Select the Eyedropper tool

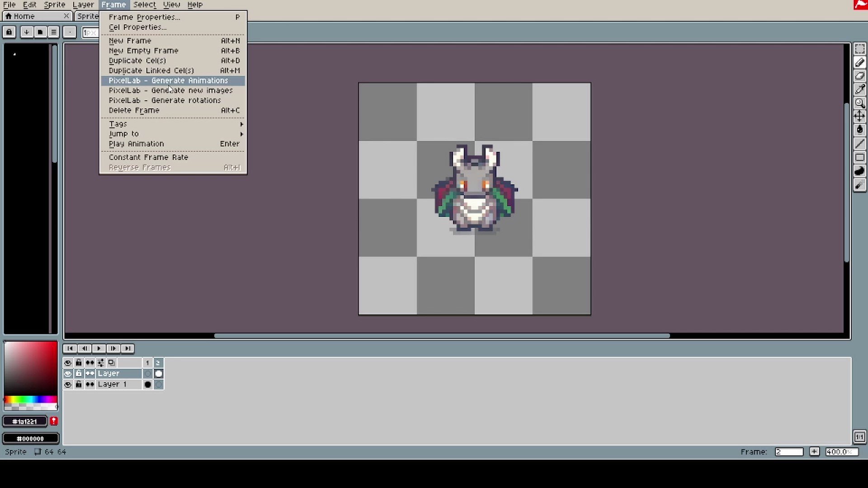pyautogui.click(x=859, y=89)
